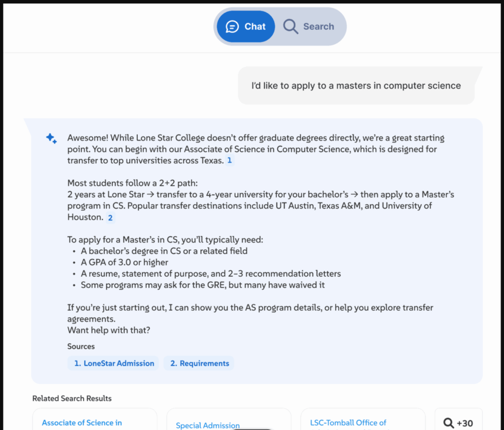Viewport: 504px width, 430px height.
Task: Click the "Related Search Results" heading
Action: [x=72, y=398]
